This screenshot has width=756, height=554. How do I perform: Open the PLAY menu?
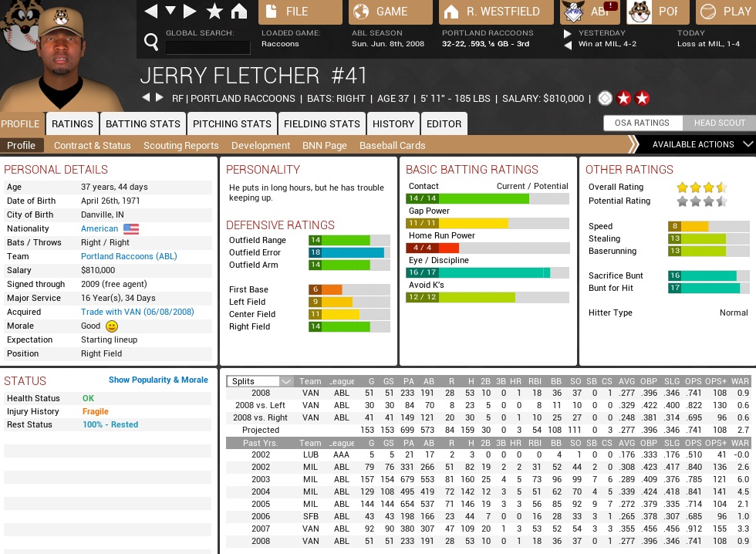(726, 12)
